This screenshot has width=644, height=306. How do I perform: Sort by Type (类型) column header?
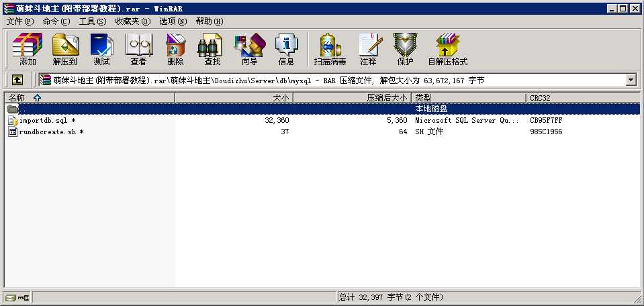469,98
